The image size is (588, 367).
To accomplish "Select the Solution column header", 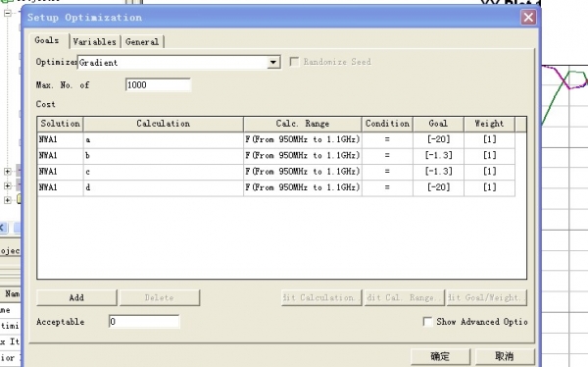I will (x=60, y=124).
